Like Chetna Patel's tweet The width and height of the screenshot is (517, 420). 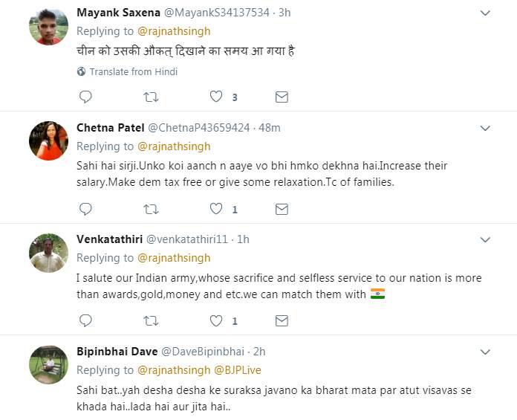[216, 210]
